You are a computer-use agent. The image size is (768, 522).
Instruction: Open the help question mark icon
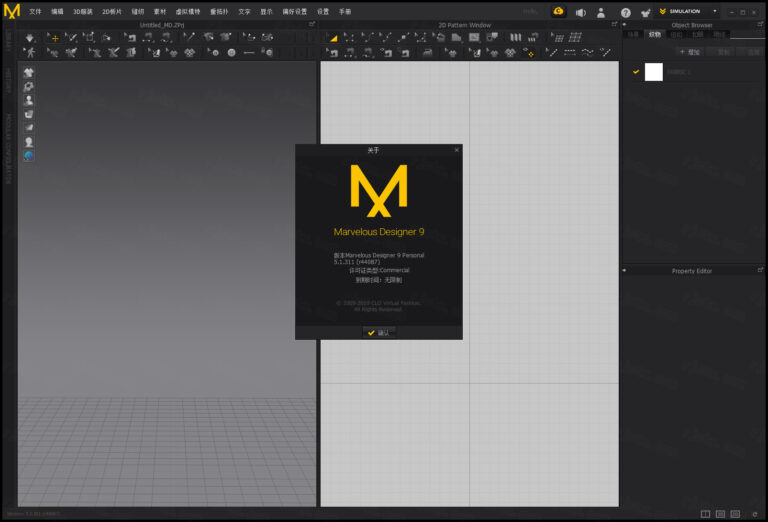tap(625, 13)
